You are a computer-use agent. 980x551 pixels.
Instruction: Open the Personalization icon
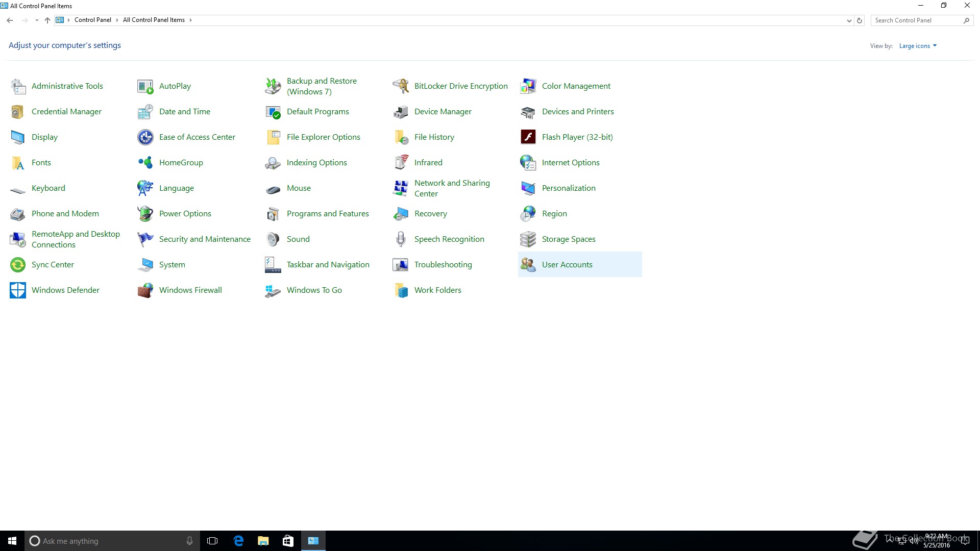(528, 188)
